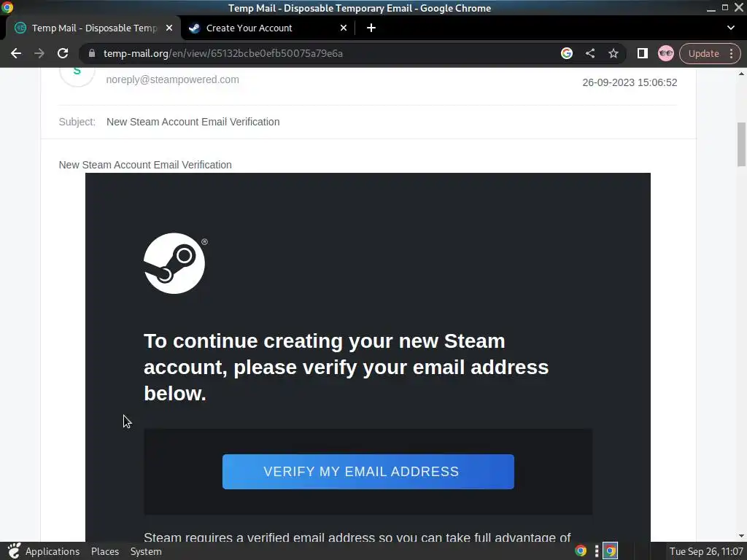Click the Chrome icon in bottom panel
This screenshot has width=747, height=560.
(580, 551)
